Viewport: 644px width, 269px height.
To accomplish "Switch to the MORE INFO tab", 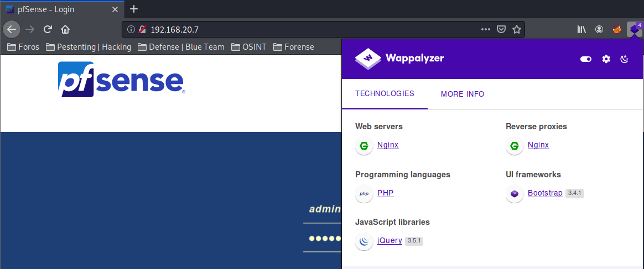I will 463,94.
